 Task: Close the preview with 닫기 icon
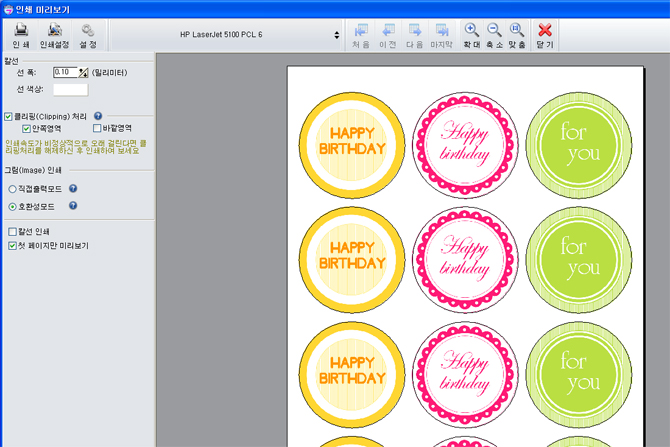click(545, 30)
